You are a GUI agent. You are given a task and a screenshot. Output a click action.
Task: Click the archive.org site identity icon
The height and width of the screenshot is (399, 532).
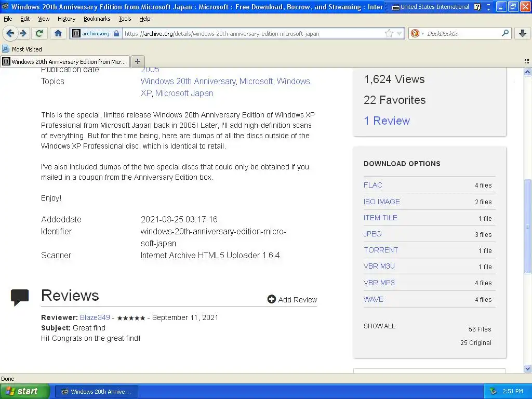coord(76,33)
